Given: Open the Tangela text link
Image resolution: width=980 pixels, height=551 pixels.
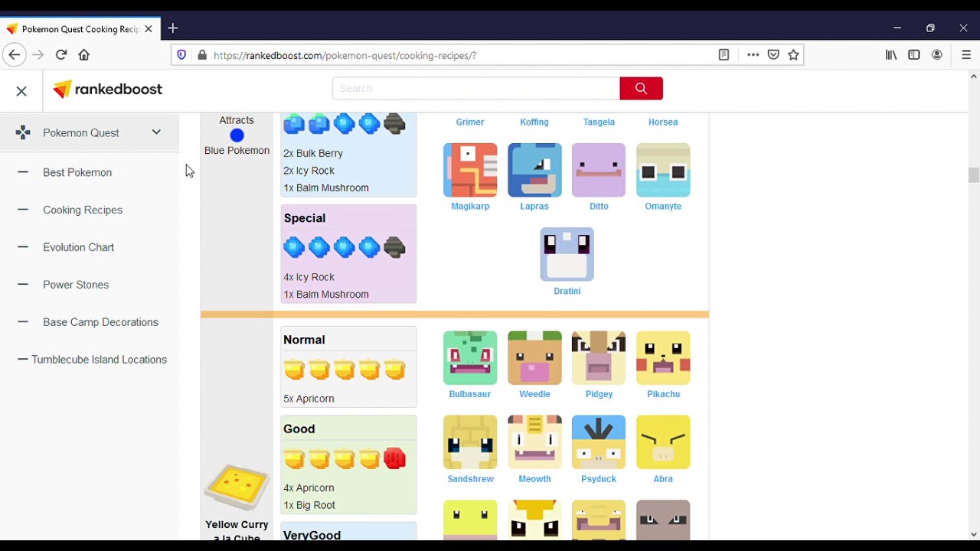Looking at the screenshot, I should [x=599, y=122].
